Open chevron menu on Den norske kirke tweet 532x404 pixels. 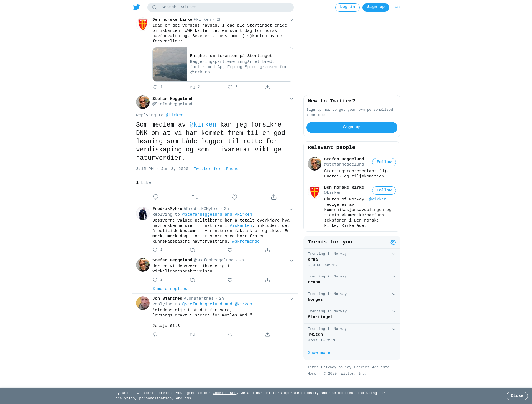pos(291,20)
